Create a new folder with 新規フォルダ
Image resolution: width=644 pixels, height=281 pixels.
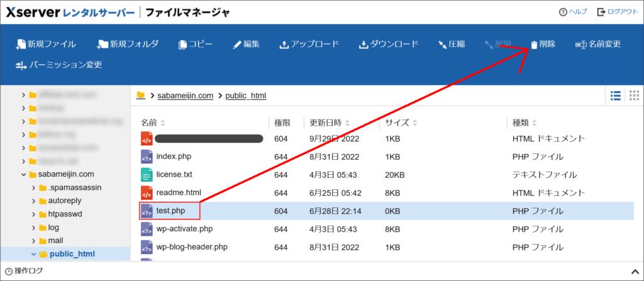128,45
